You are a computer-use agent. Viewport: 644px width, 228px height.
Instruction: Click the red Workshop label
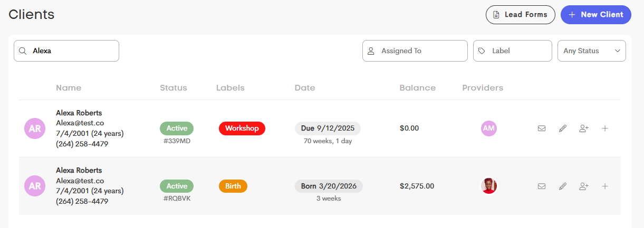coord(242,128)
